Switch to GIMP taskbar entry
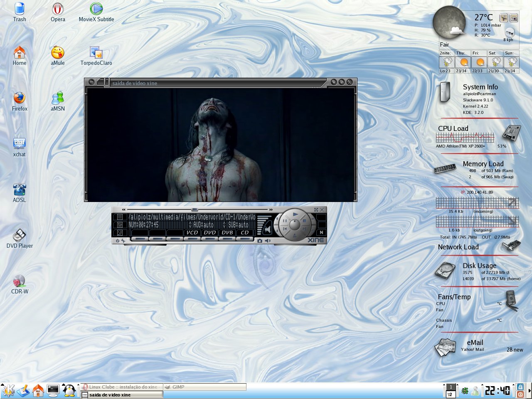Viewport: 532px width, 399px height. pos(205,387)
